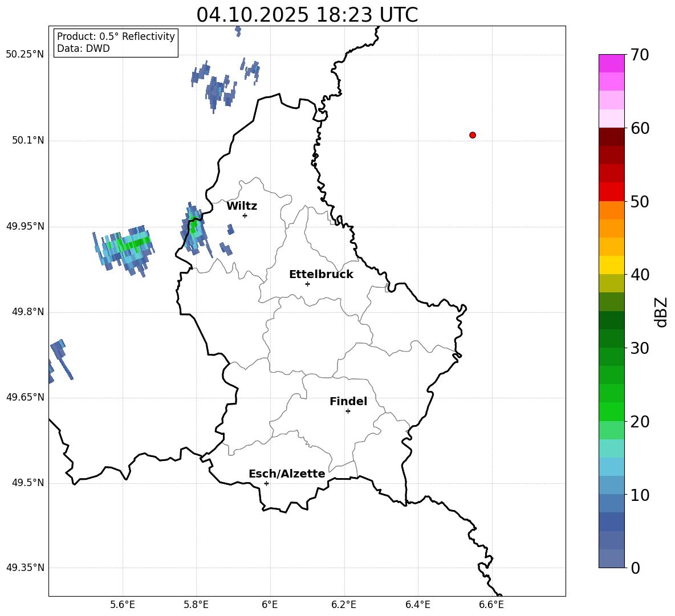The width and height of the screenshot is (675, 616).
Task: Click the 5.8°E longitude label
Action: (196, 605)
